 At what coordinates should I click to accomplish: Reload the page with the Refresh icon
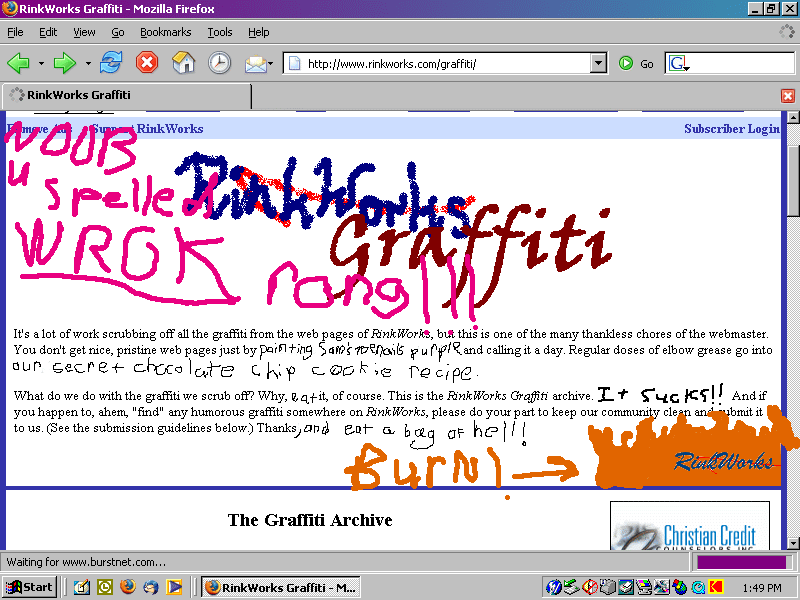click(111, 63)
